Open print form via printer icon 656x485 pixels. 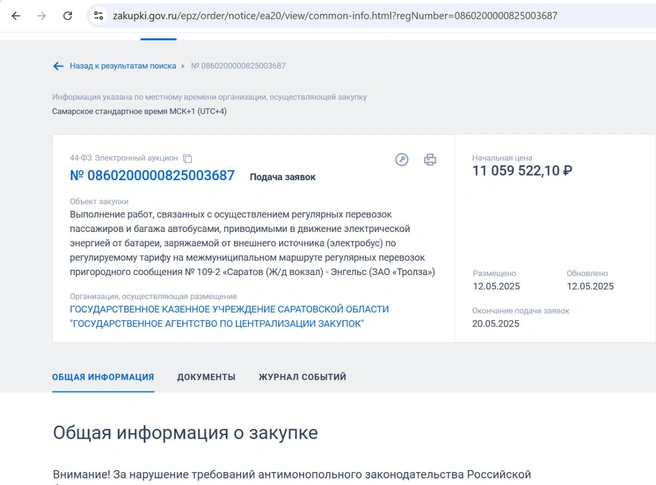coord(430,159)
